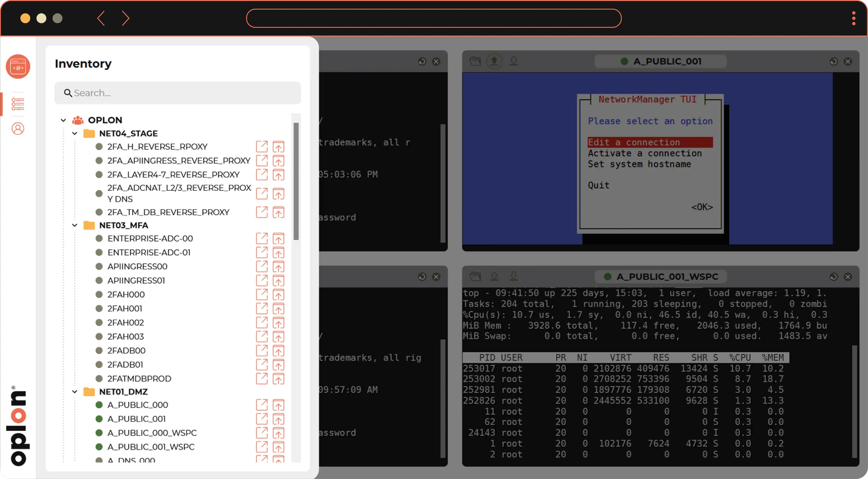Screen dimensions: 868x479
Task: Close the A_PUBLIC_001 terminal panel
Action: click(x=847, y=61)
